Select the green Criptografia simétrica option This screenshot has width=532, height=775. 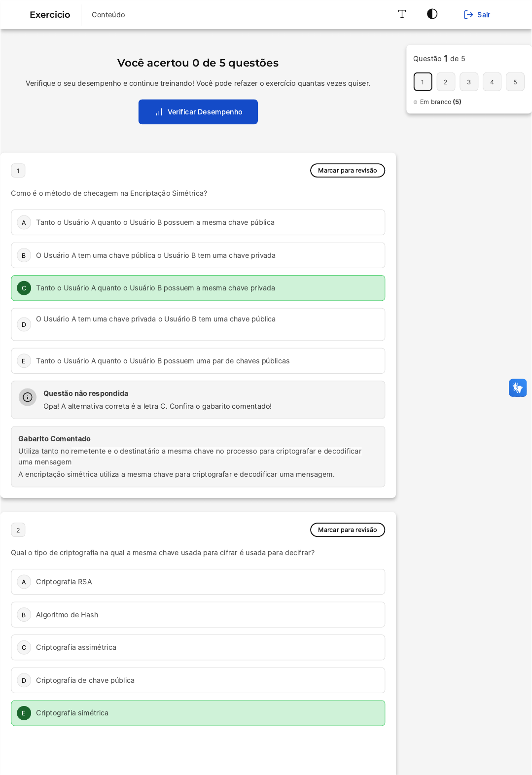(198, 713)
